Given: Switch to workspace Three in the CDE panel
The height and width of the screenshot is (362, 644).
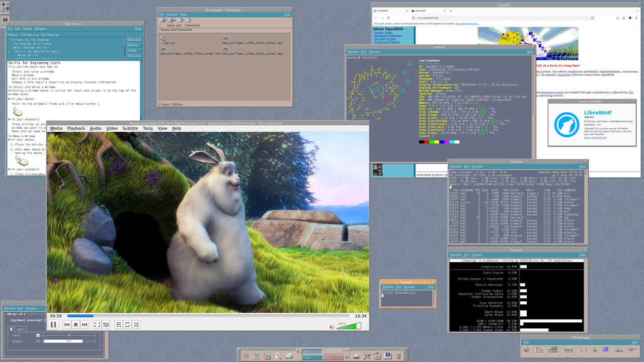Looking at the screenshot, I should 312,358.
